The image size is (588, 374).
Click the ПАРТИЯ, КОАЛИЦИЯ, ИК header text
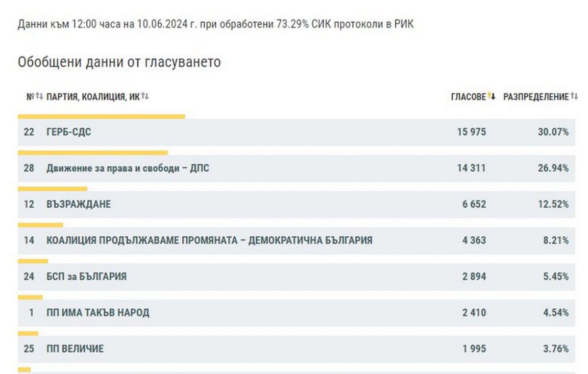(x=92, y=97)
